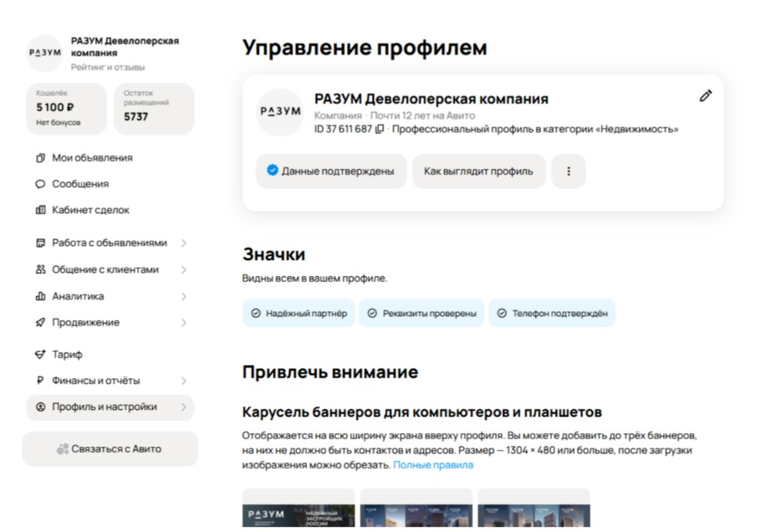The height and width of the screenshot is (532, 766).
Task: Click the Значки section heading
Action: click(x=273, y=254)
